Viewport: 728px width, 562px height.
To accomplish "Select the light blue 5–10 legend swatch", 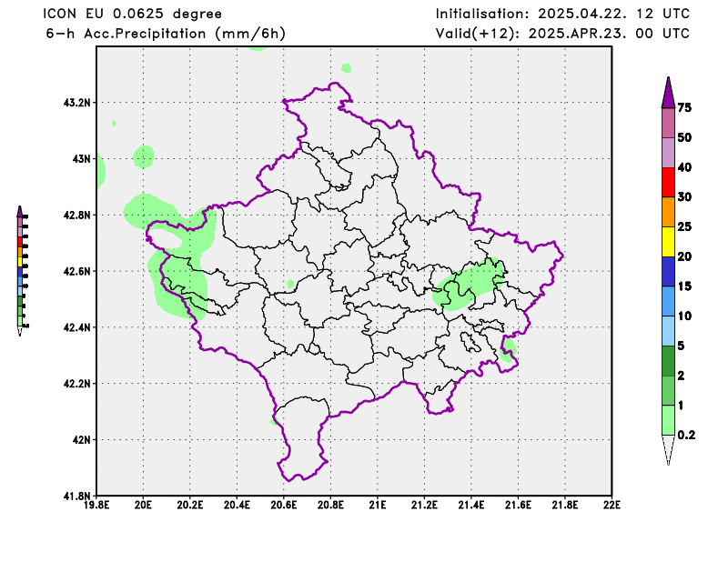I will point(668,331).
